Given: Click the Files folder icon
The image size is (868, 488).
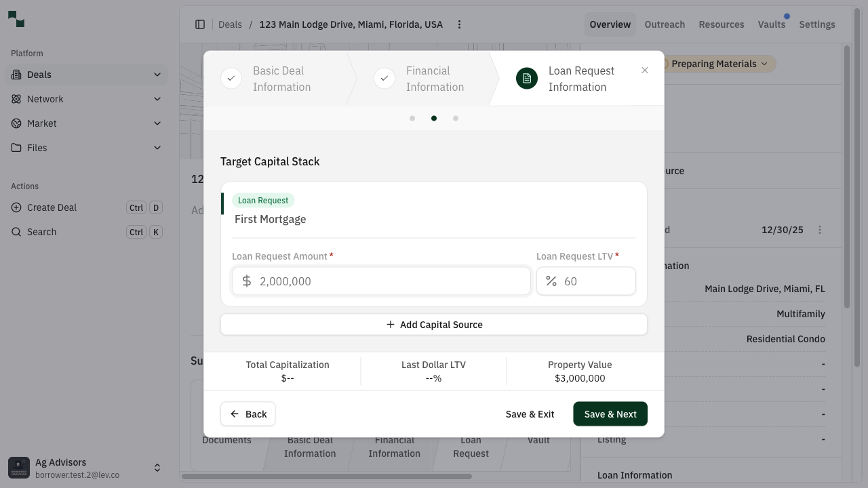Looking at the screenshot, I should point(15,148).
